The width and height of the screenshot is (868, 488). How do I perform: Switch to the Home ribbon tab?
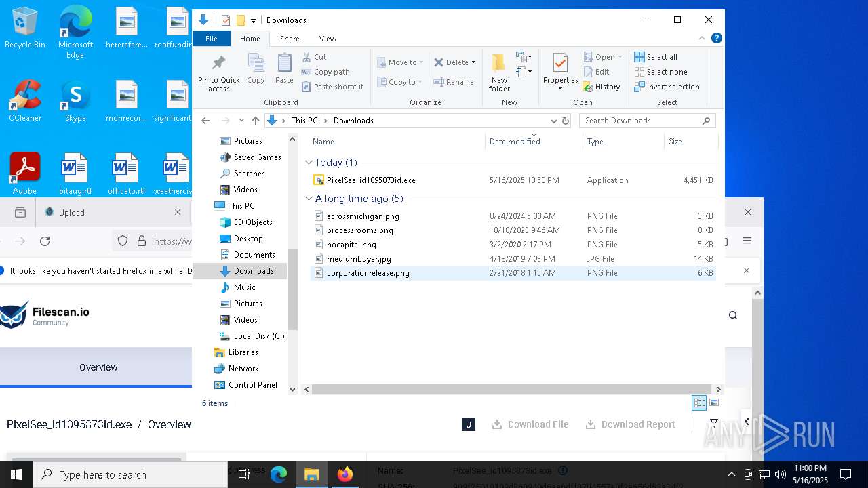(250, 39)
